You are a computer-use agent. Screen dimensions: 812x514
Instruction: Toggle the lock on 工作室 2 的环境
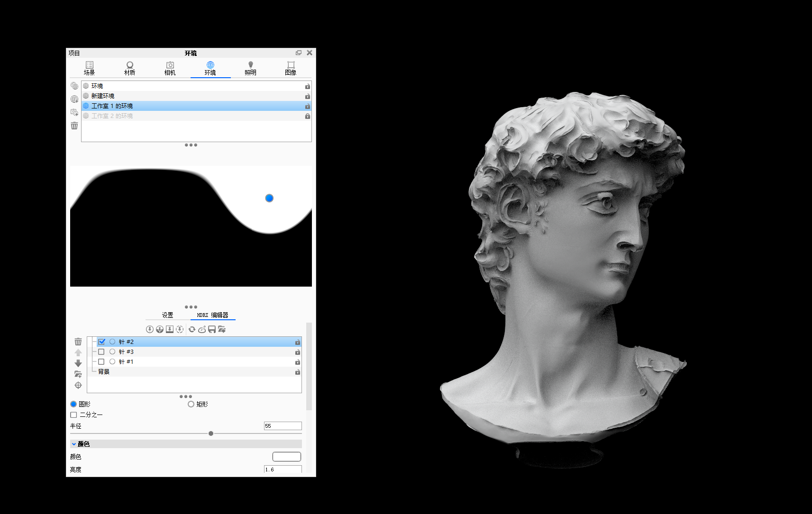pyautogui.click(x=307, y=116)
